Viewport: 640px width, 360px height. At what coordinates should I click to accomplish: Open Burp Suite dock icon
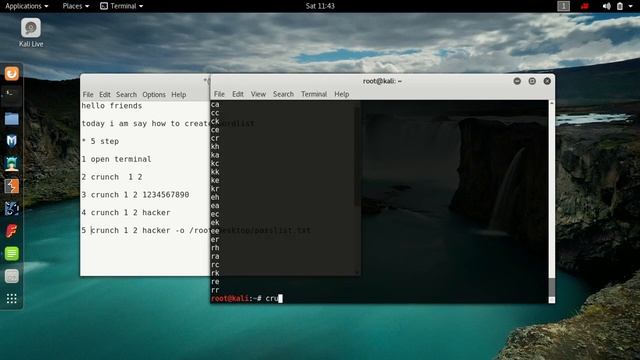tap(11, 186)
